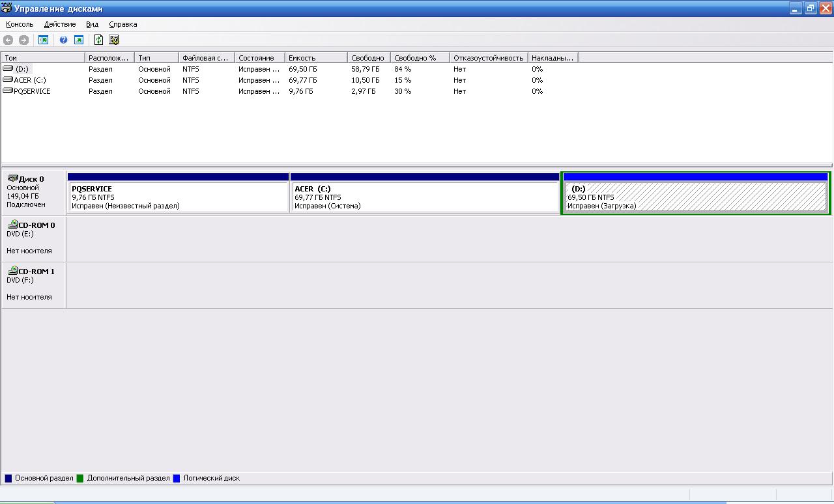Sort by the Емкость column header
This screenshot has width=834, height=504.
tap(317, 58)
